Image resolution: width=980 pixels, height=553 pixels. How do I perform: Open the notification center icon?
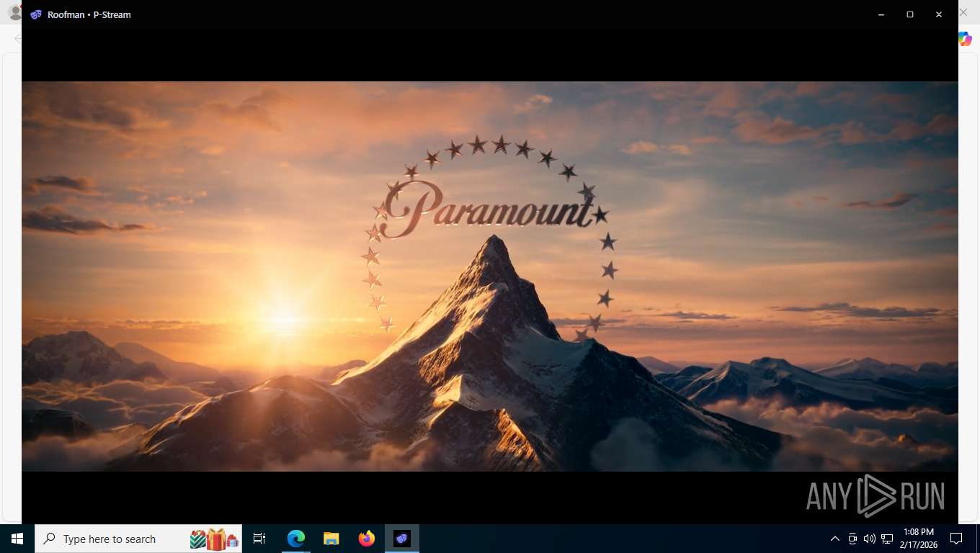[x=956, y=539]
